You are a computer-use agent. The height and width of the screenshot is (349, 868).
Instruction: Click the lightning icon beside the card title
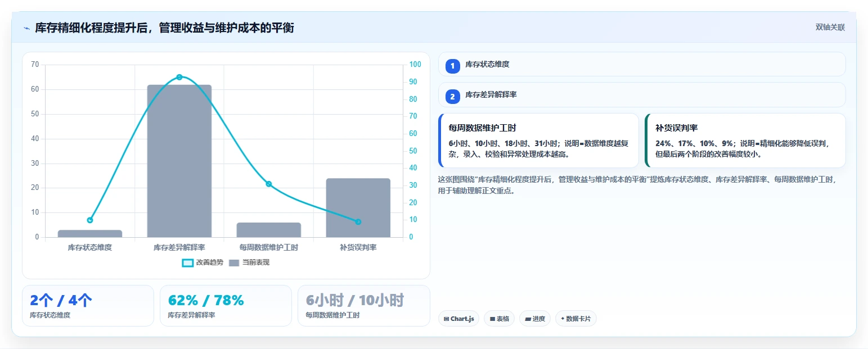pyautogui.click(x=26, y=28)
